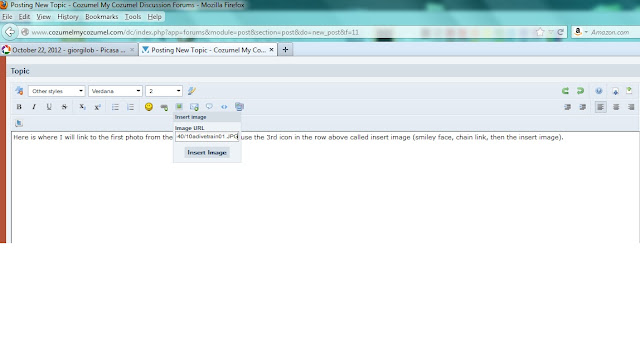Close the Picasa tab
Viewport: 640px width, 362px height.
[132, 50]
